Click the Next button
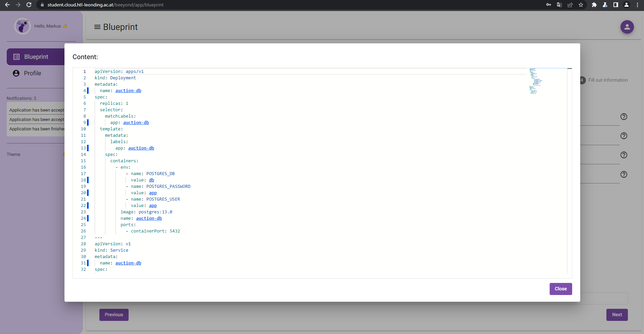 click(x=617, y=315)
